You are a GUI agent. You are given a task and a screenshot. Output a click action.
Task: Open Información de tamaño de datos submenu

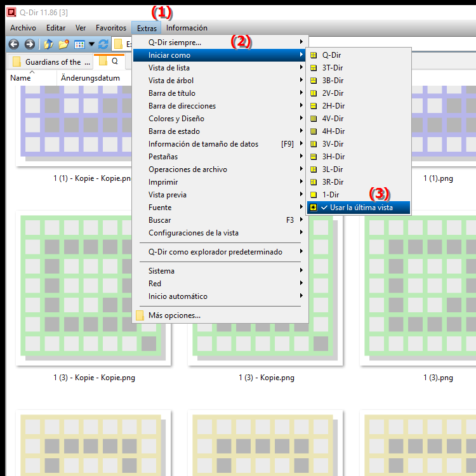coord(221,144)
